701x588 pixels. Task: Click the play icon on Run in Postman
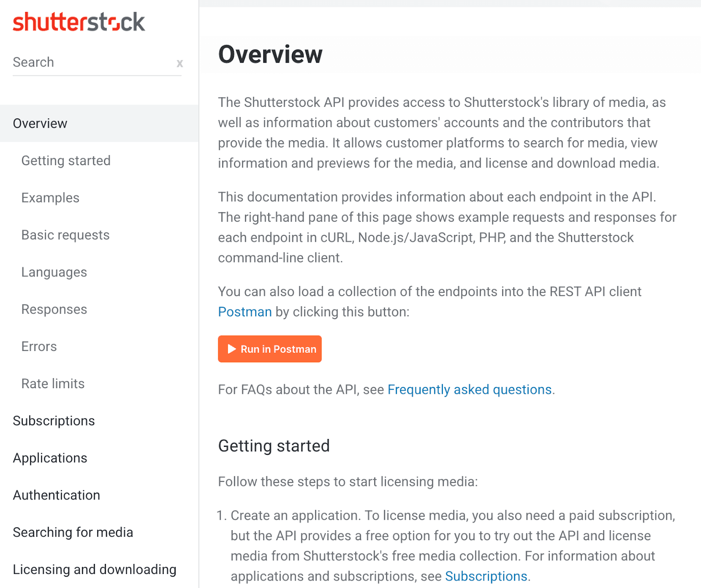(231, 349)
